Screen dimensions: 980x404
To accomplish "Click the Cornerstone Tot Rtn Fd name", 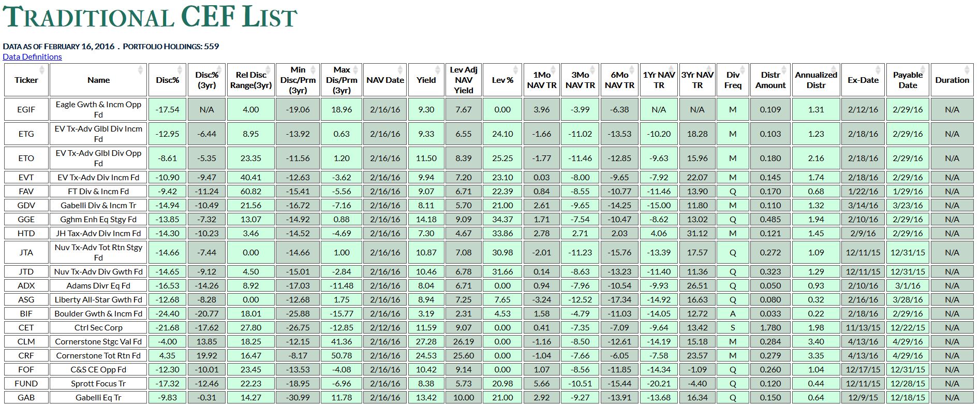I will (98, 356).
